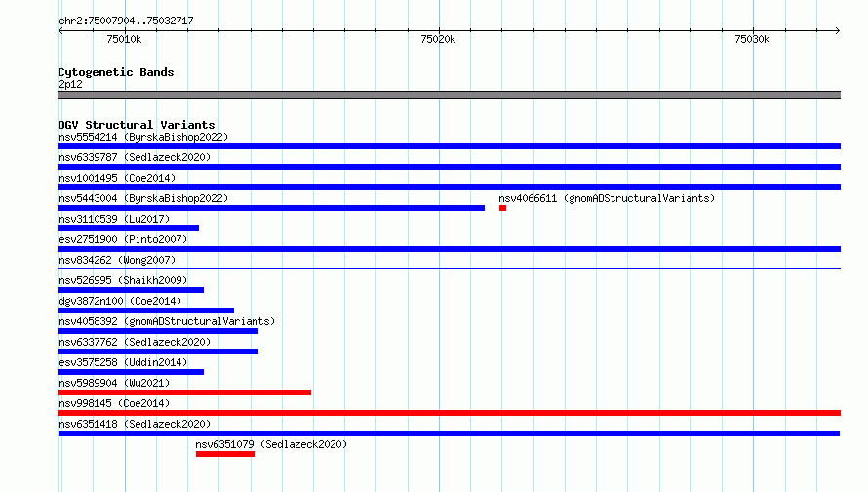Click the gray 2p12 cytogenetic band bar
This screenshot has height=492, width=868.
[449, 95]
